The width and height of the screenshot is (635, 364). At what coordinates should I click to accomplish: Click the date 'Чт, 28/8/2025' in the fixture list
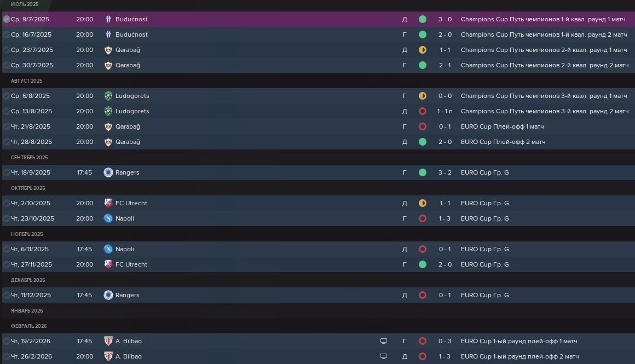click(x=32, y=142)
